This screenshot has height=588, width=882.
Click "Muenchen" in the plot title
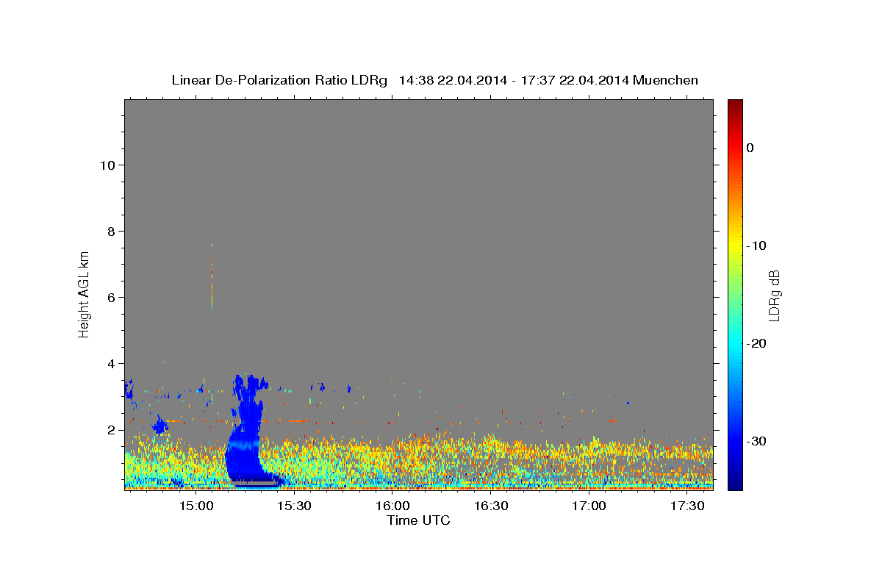pyautogui.click(x=665, y=80)
